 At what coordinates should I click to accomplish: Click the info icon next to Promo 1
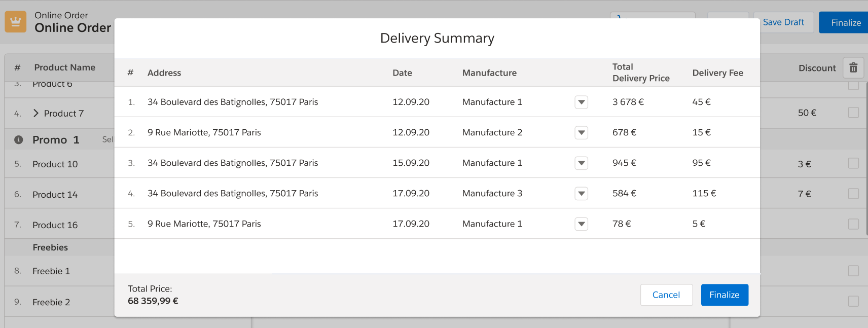click(18, 139)
